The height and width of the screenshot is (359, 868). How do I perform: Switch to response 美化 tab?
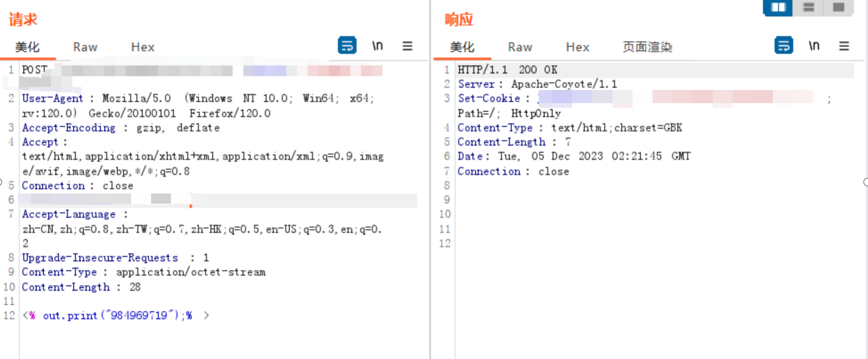pos(462,47)
